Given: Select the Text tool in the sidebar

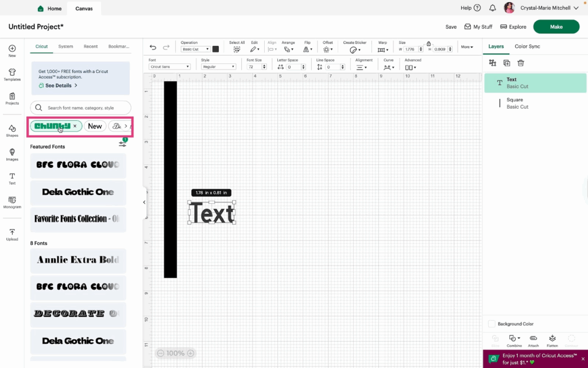Looking at the screenshot, I should click(12, 179).
